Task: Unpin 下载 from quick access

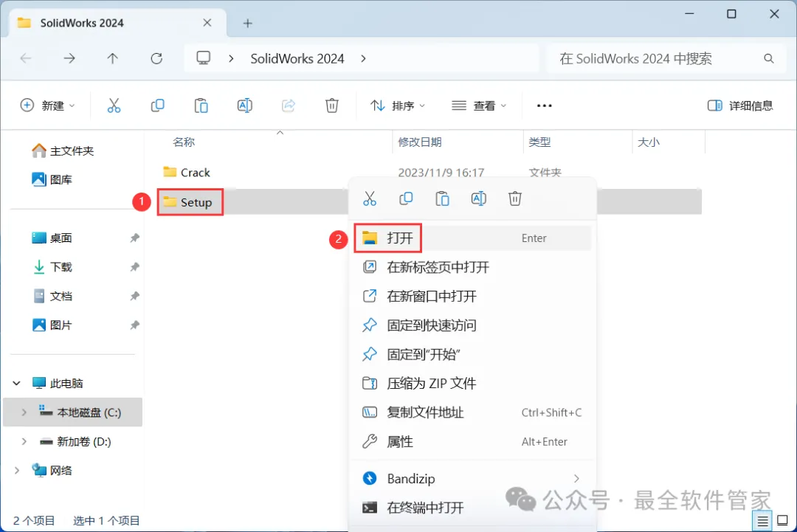Action: [135, 267]
